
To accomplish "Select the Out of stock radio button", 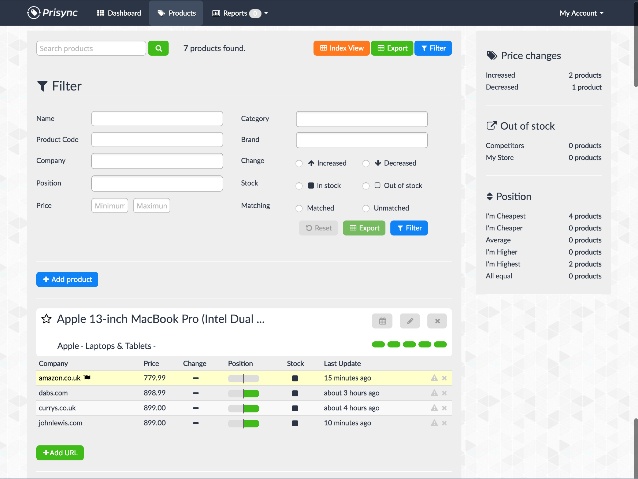I will (366, 186).
